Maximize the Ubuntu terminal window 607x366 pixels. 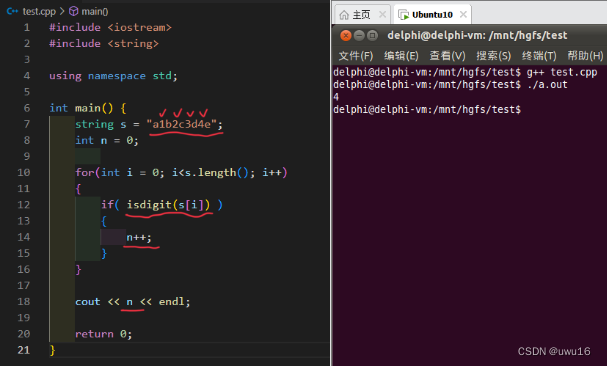372,36
